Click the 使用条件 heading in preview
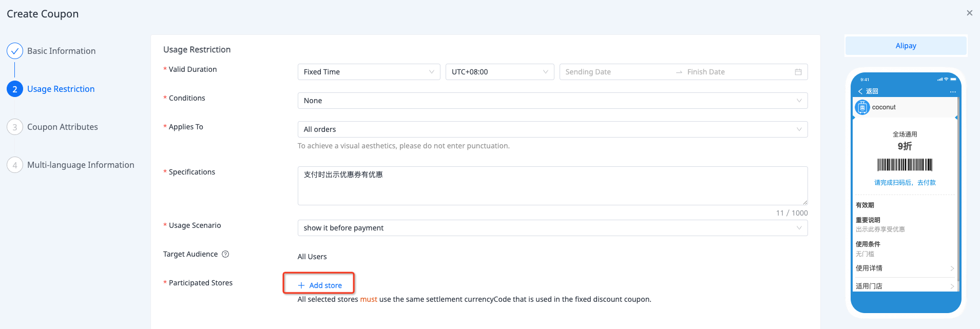Viewport: 980px width, 329px height. pyautogui.click(x=868, y=244)
